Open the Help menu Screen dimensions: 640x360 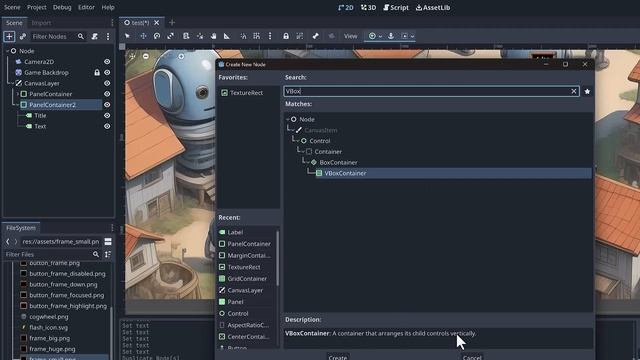[x=108, y=7]
